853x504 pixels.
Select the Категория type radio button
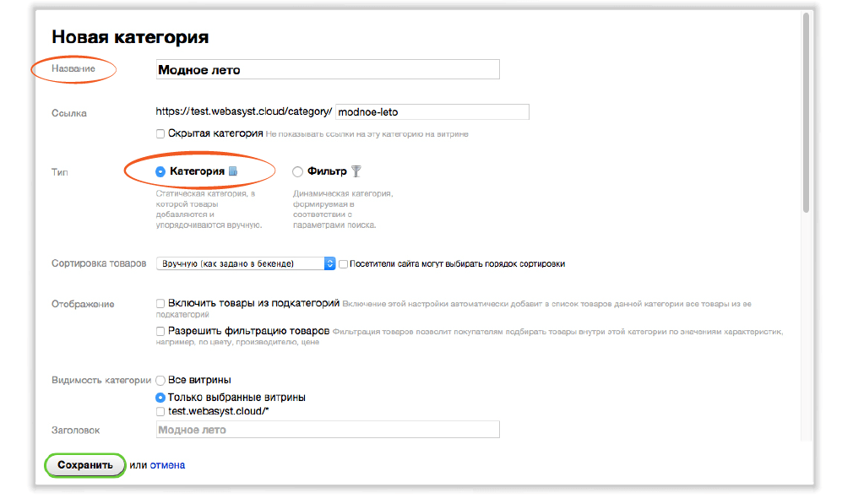point(160,171)
